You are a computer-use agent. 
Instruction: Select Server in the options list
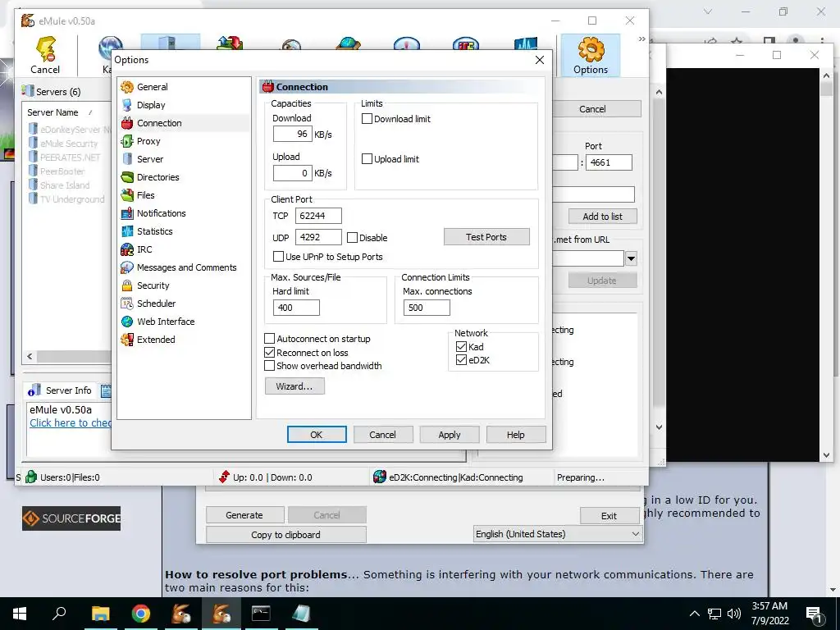tap(150, 159)
